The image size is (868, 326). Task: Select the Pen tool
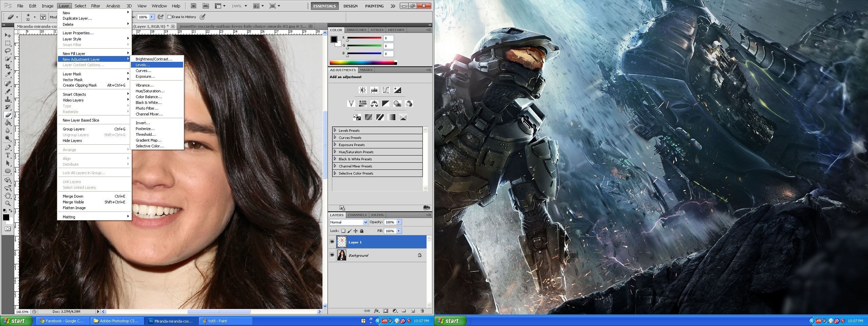8,148
